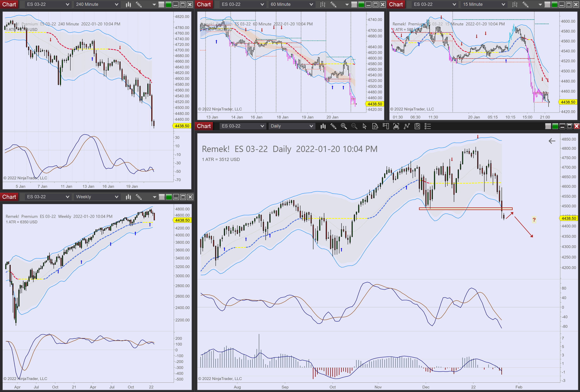Viewport: 580px width, 392px height.
Task: Open the Weekly interval dropdown
Action: (97, 197)
